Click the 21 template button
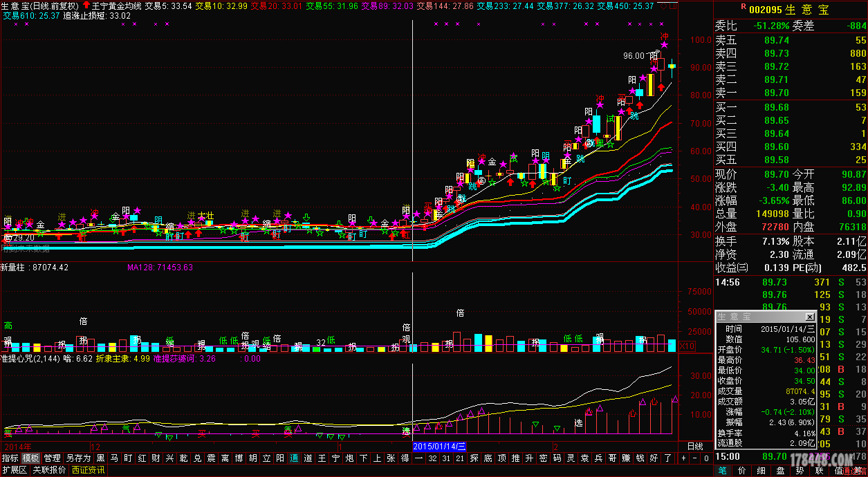The width and height of the screenshot is (868, 477). coord(461,458)
